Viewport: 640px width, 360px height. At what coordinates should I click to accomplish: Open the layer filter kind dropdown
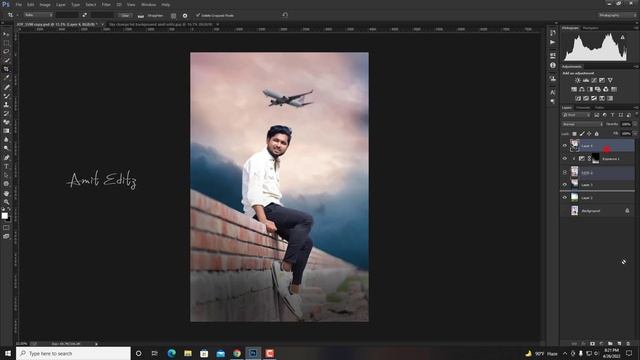576,115
